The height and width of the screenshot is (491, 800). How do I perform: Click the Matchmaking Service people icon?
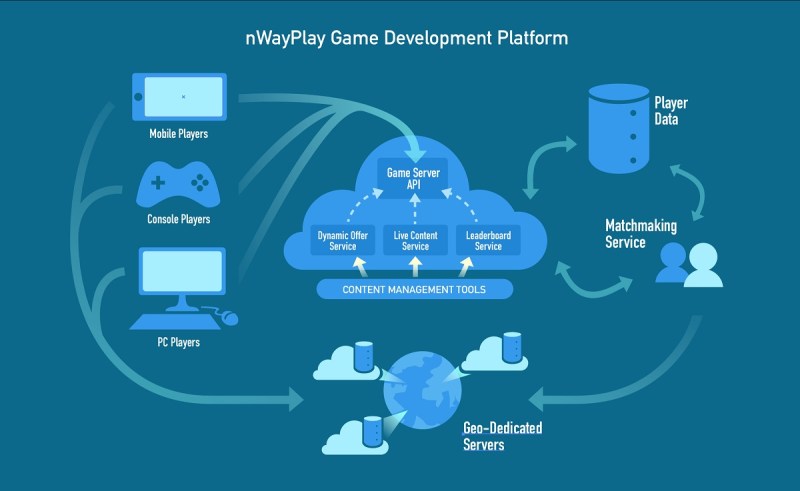(x=689, y=264)
